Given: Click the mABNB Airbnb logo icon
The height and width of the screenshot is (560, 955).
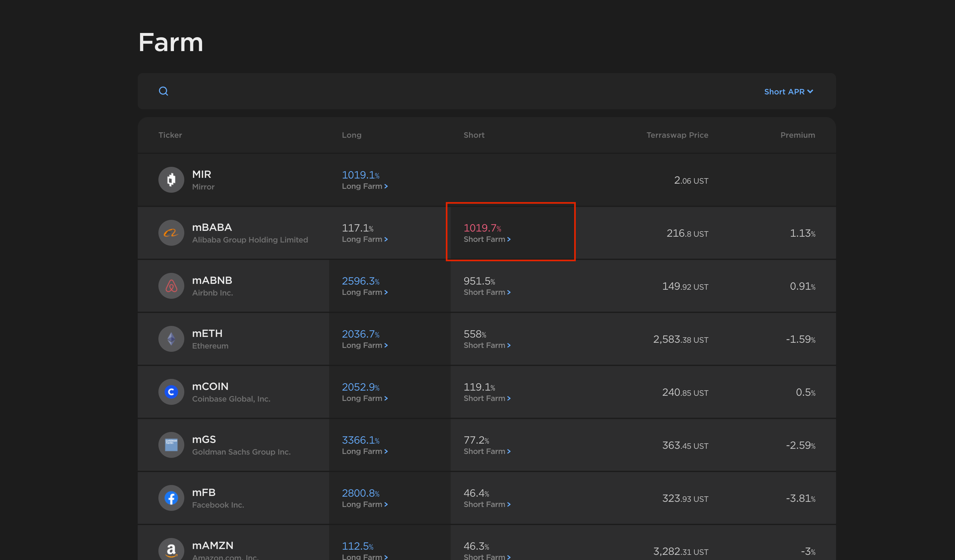Looking at the screenshot, I should 171,286.
